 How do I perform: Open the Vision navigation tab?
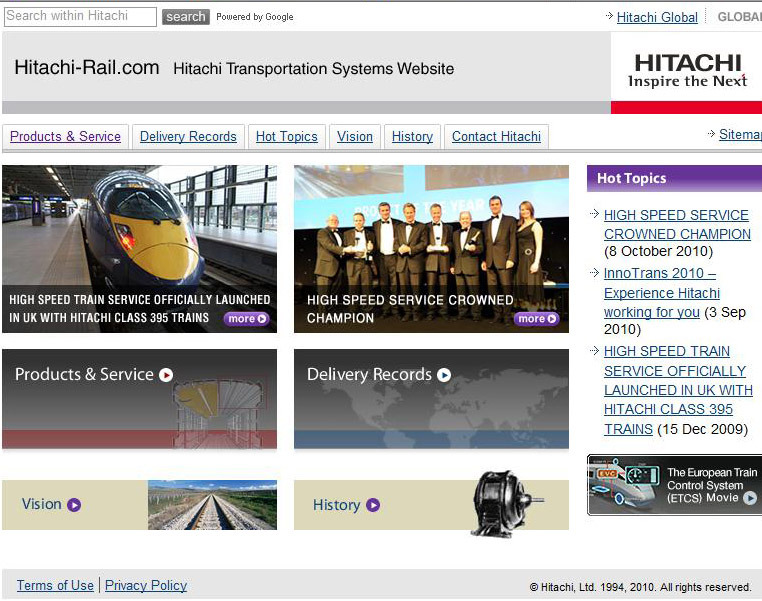[355, 137]
